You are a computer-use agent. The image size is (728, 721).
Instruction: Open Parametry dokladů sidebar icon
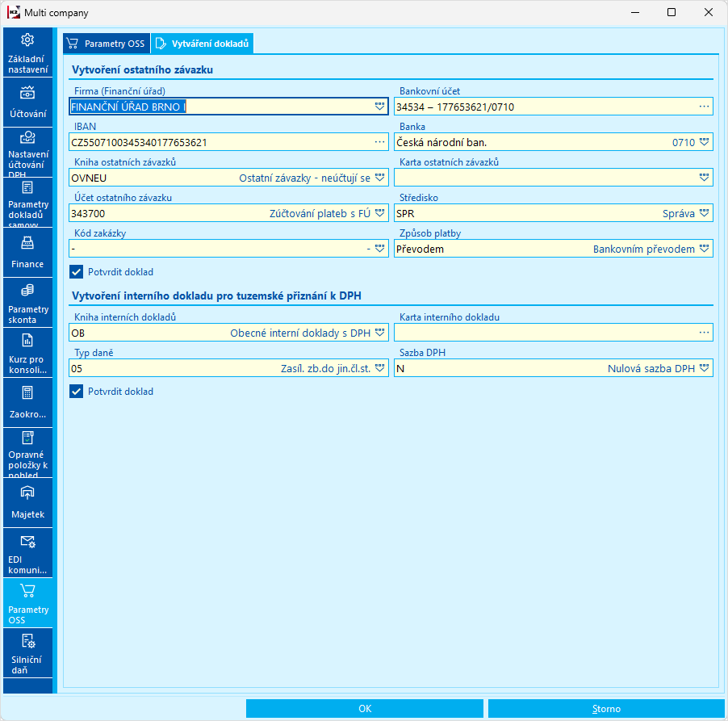27,187
